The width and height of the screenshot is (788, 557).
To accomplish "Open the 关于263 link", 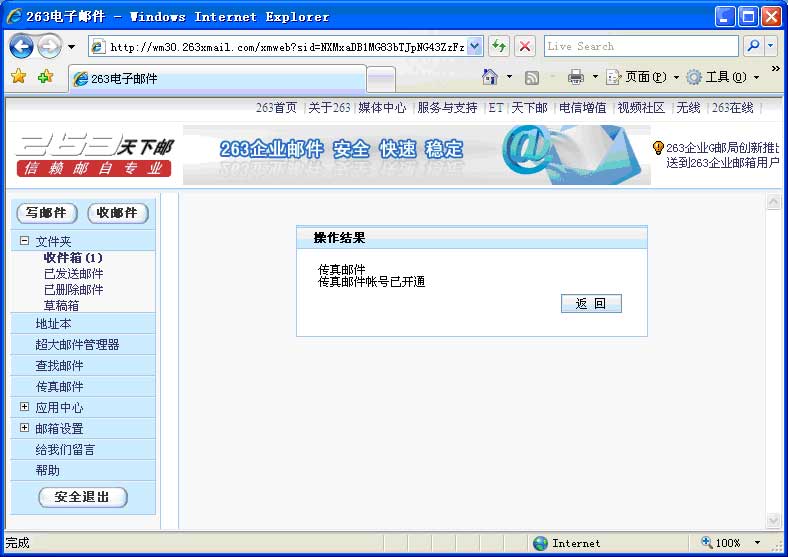I will pyautogui.click(x=329, y=108).
